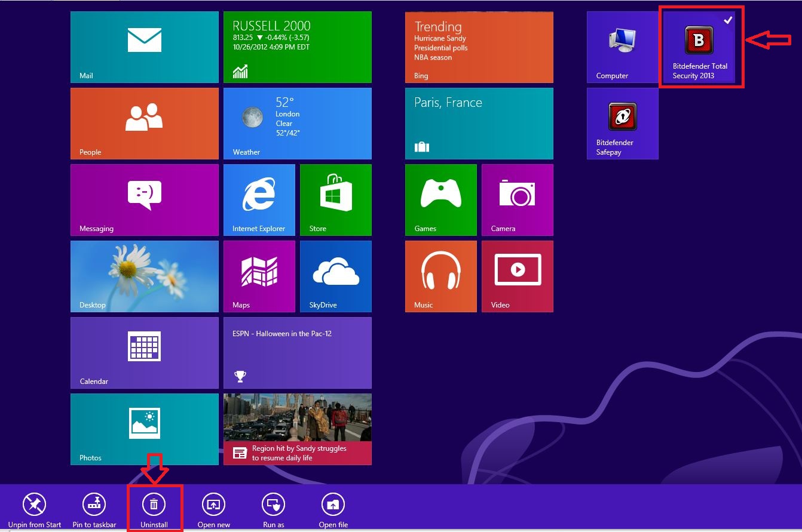Open the Mail app tile

[x=143, y=47]
